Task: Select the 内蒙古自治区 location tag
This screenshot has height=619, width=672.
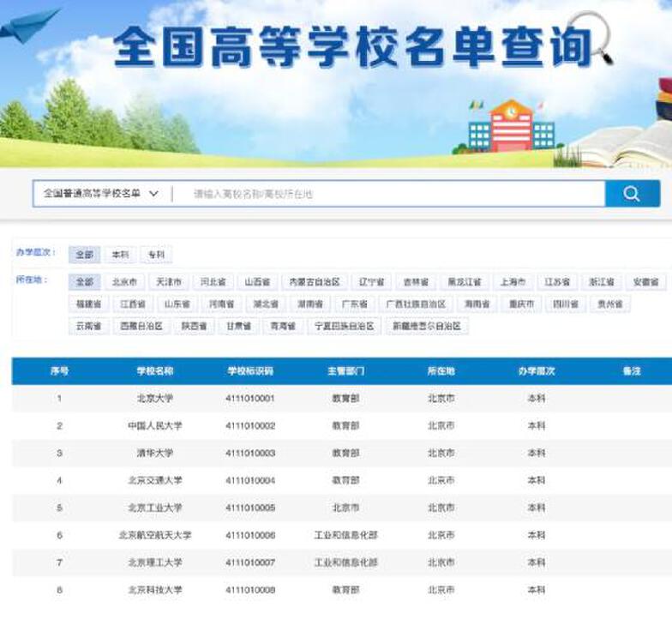Action: tap(315, 282)
